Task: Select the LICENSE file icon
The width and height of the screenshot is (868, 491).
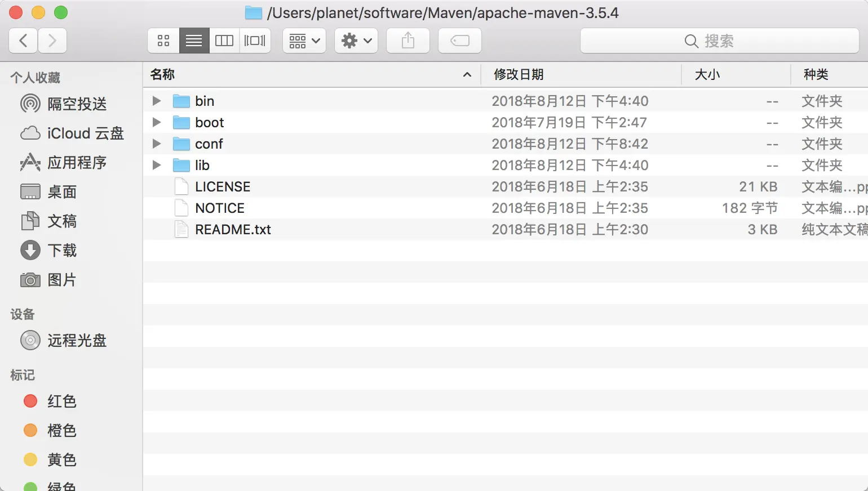Action: click(181, 186)
